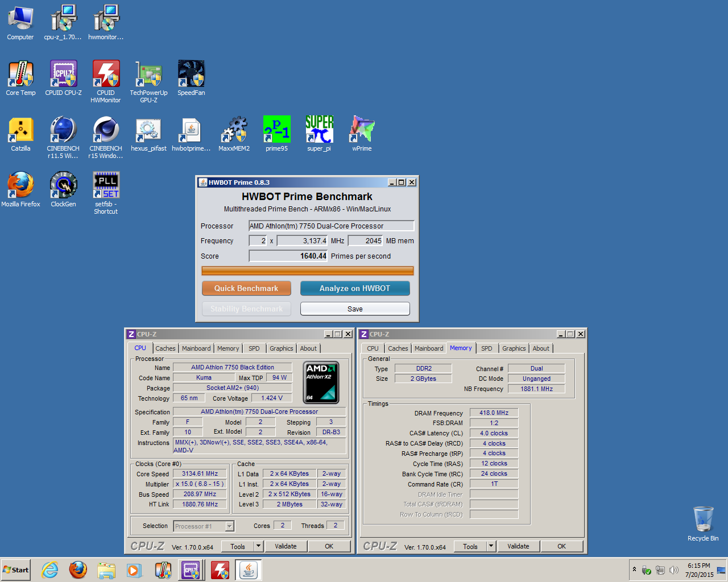The width and height of the screenshot is (728, 582).
Task: Switch to CPU tab in right CPU-Z
Action: point(373,348)
